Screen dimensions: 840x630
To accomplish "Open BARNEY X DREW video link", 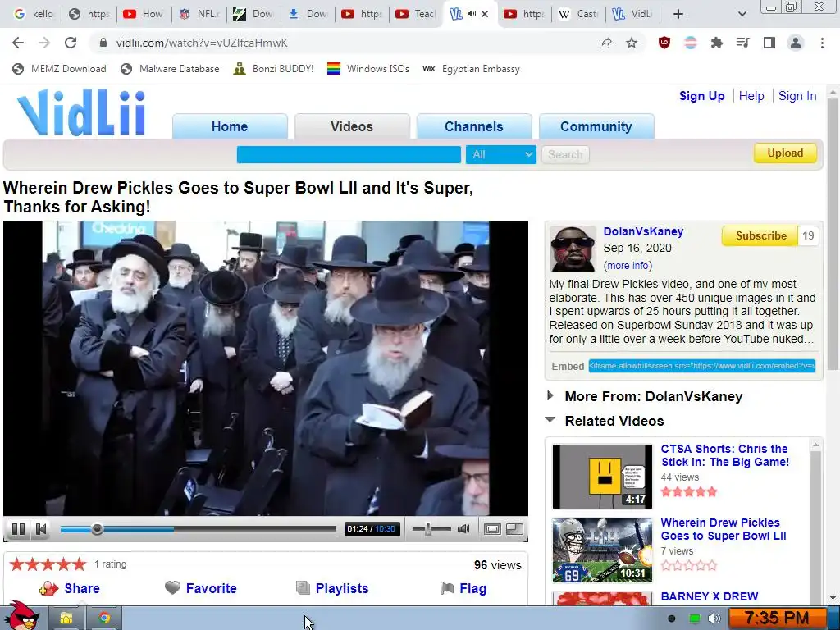I will click(710, 596).
